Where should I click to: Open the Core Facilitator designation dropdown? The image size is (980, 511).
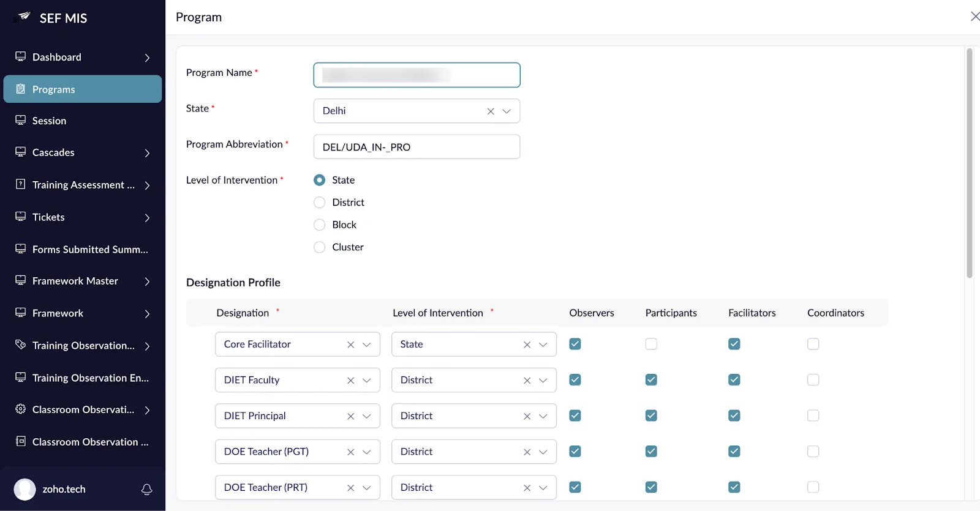pos(367,345)
